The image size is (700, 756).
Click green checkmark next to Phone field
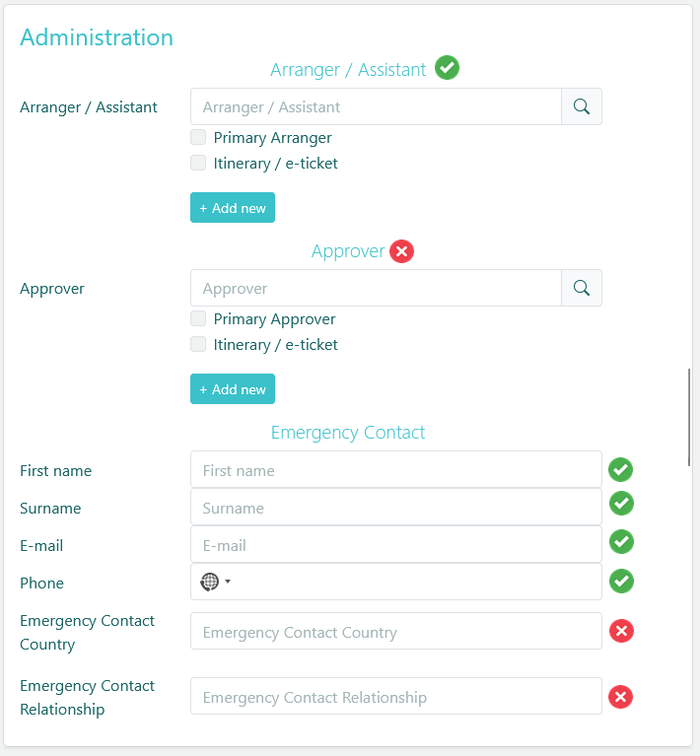(x=620, y=581)
